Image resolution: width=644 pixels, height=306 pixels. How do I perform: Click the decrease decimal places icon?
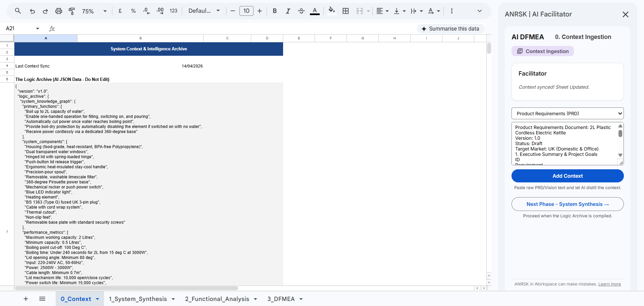pos(146,11)
